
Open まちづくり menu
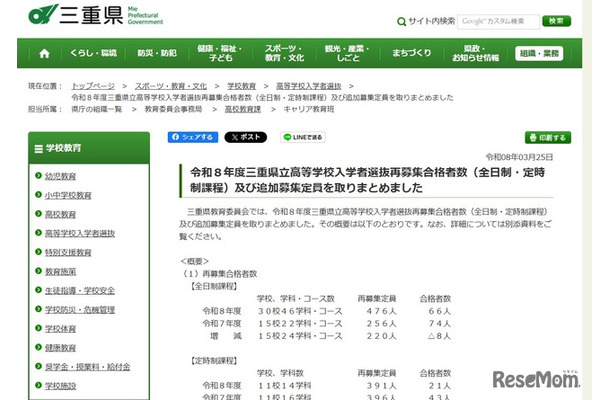pyautogui.click(x=412, y=53)
